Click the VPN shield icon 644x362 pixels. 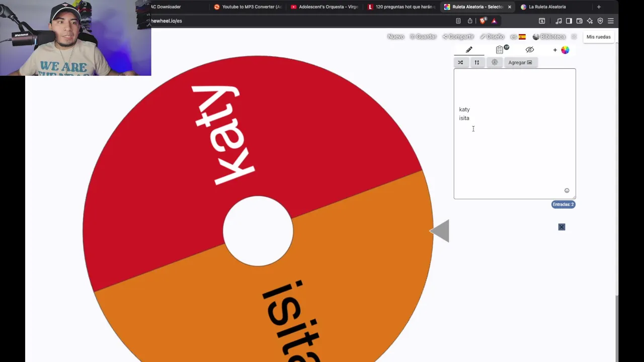[x=600, y=21]
